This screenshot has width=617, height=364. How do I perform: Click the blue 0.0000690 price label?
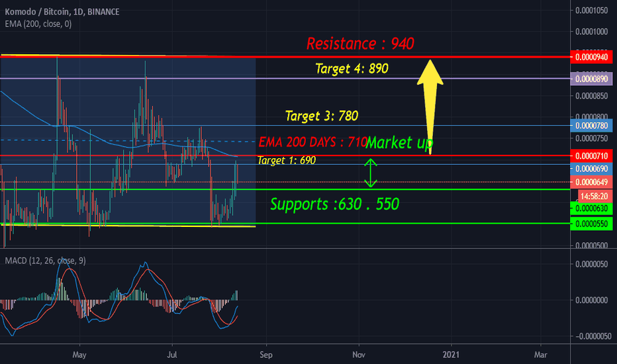(591, 168)
